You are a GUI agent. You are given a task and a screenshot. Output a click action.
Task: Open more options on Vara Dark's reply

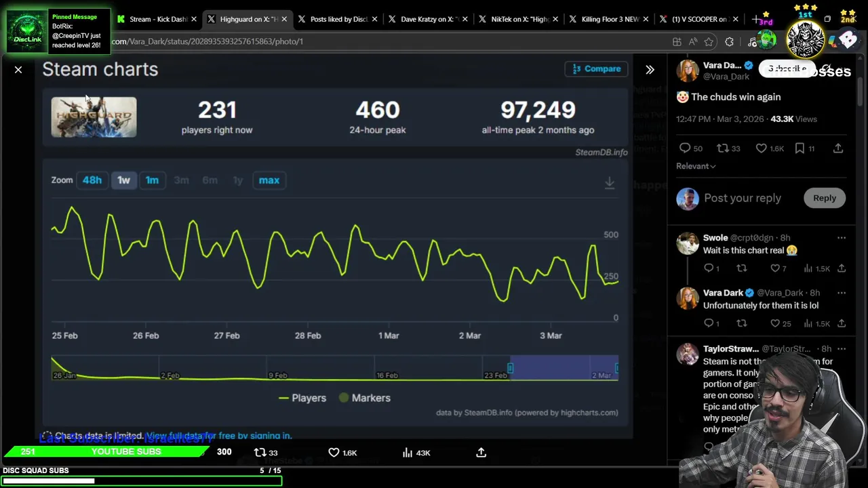(842, 293)
